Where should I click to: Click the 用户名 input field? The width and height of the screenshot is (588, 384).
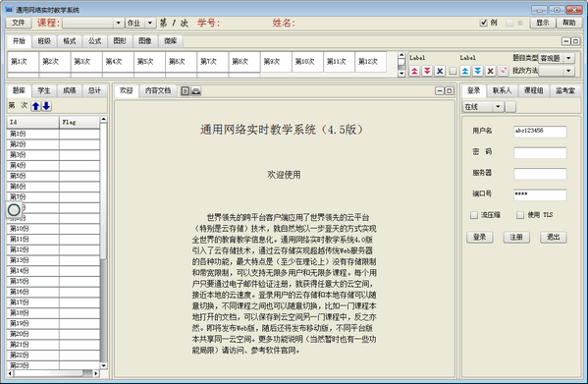(x=540, y=132)
